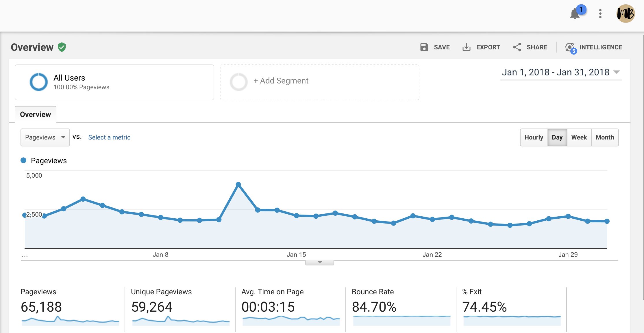Click the Unique Pageviews sparkline
Image resolution: width=644 pixels, height=333 pixels.
click(181, 321)
